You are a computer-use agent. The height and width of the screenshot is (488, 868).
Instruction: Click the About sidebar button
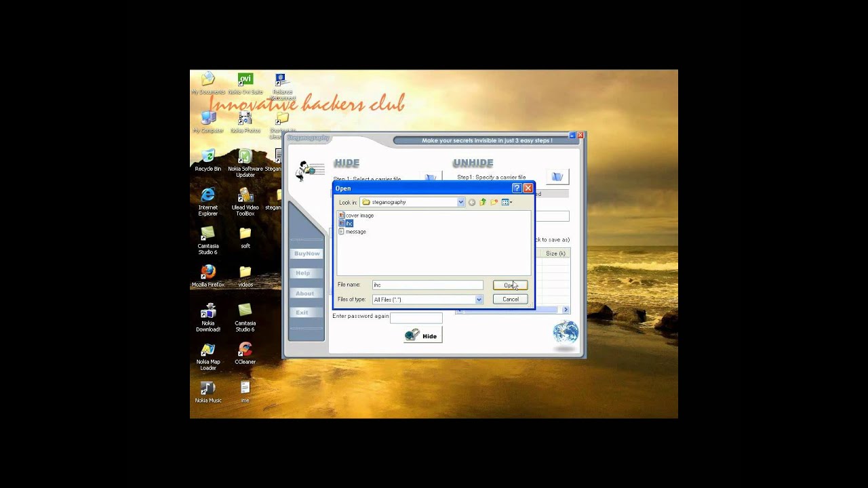[307, 293]
